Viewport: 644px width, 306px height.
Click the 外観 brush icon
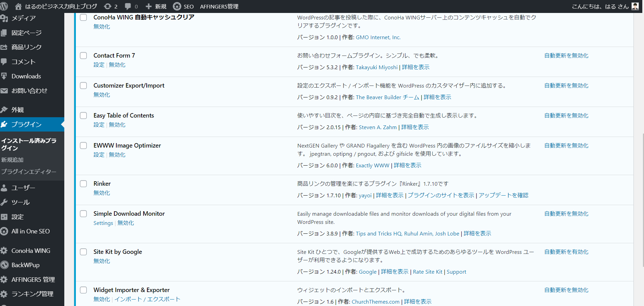click(4, 110)
